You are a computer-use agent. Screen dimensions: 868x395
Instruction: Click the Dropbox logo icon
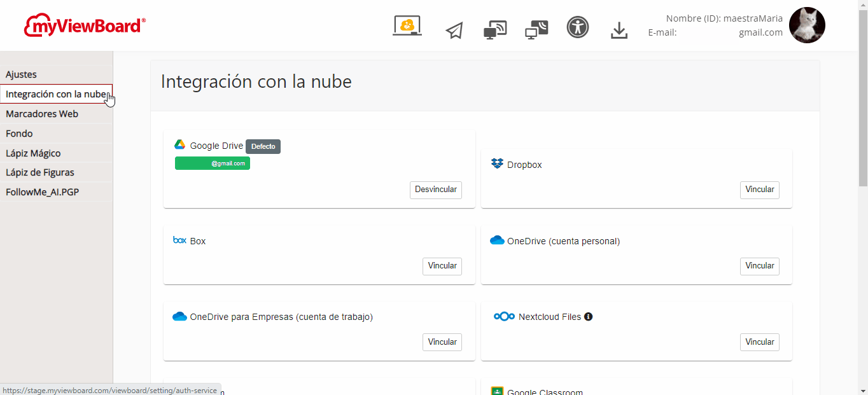coord(498,164)
